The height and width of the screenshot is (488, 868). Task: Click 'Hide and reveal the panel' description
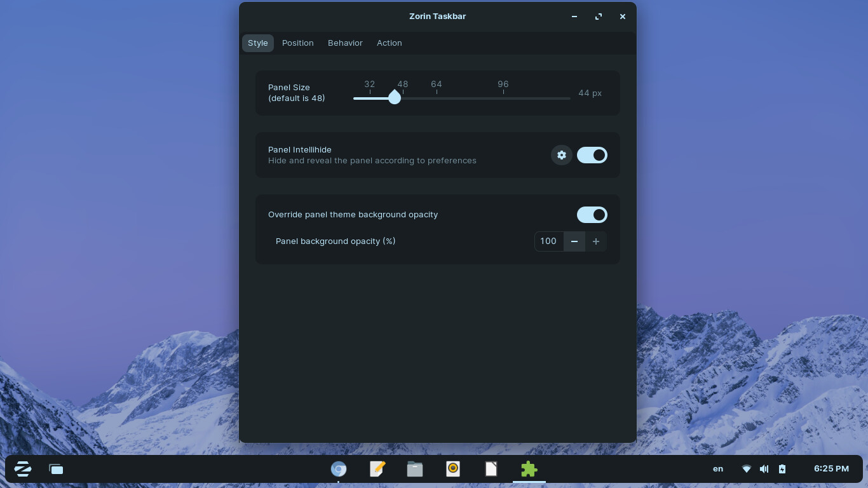[372, 161]
